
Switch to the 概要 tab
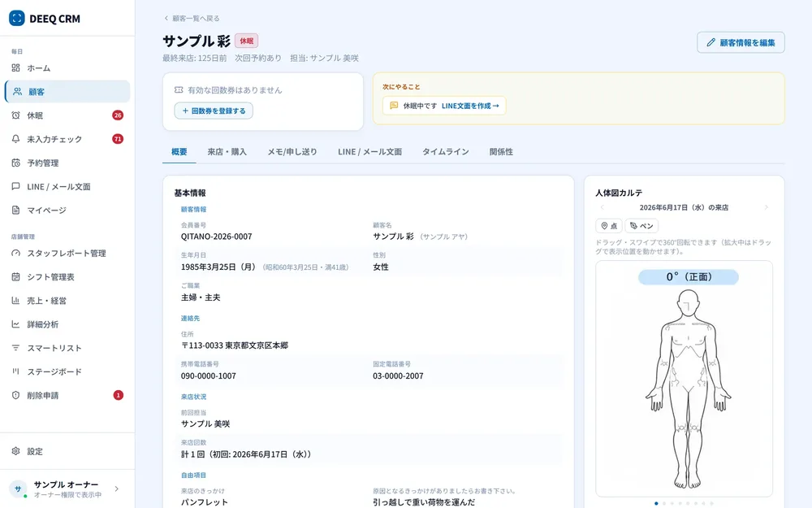coord(179,152)
